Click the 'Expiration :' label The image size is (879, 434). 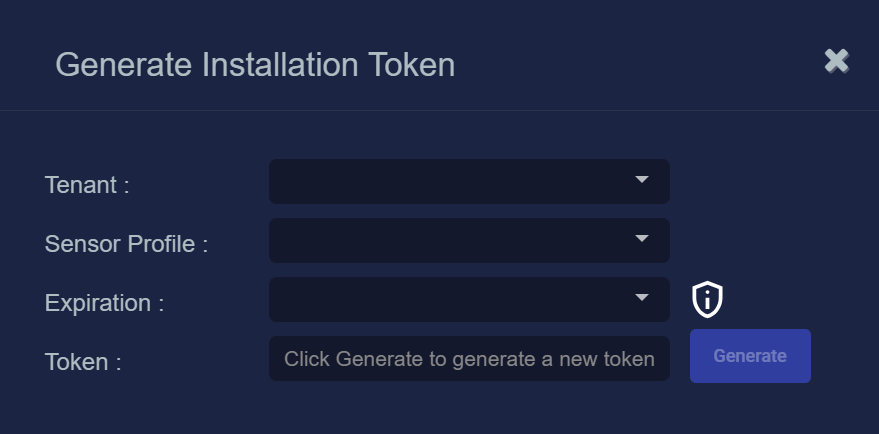click(x=104, y=303)
